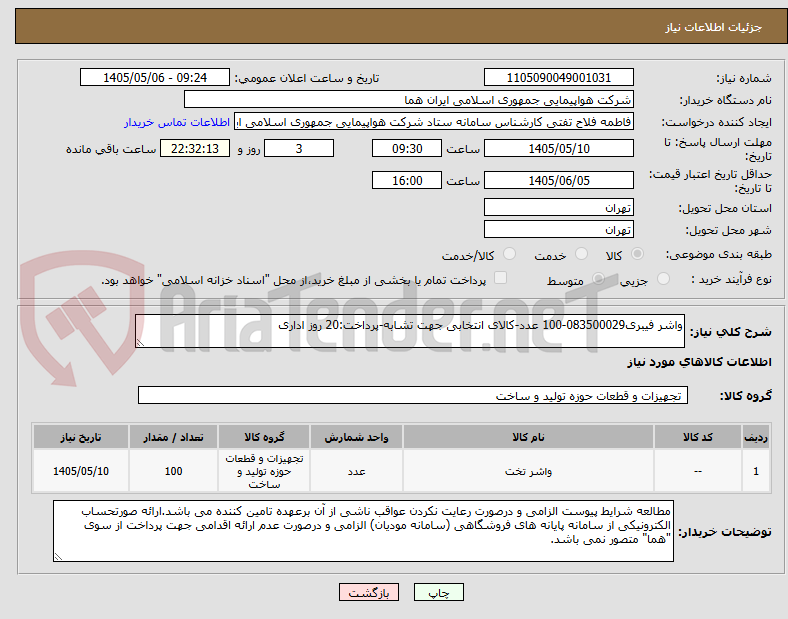The width and height of the screenshot is (788, 619).
Task: Click the response deadline date 1405/05/10 field
Action: click(558, 149)
